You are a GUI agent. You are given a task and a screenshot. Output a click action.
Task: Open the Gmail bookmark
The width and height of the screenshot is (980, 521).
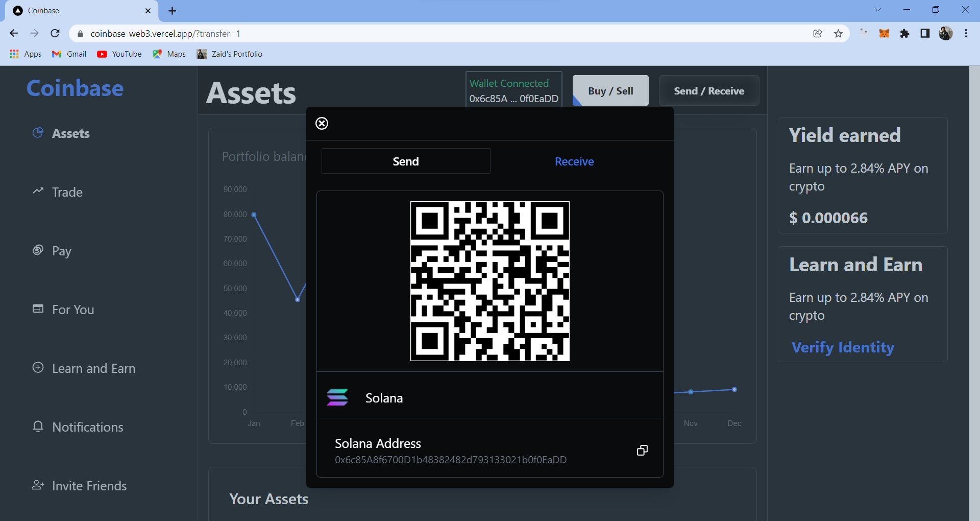click(69, 54)
